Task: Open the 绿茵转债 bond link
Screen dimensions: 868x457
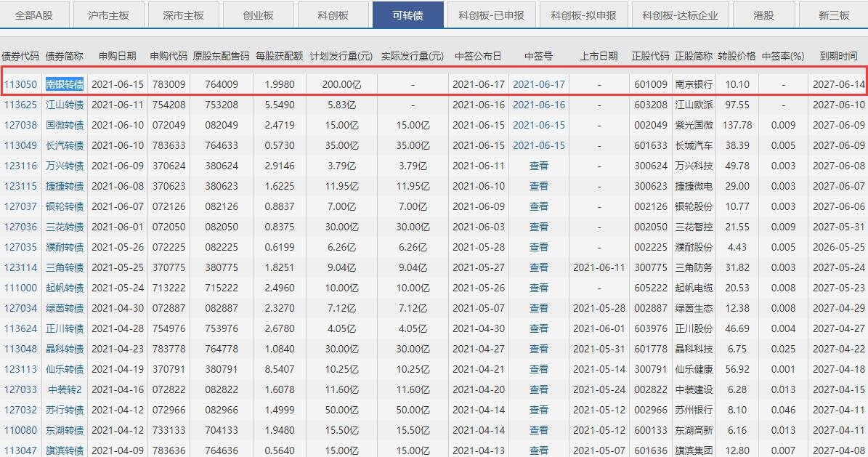Action: point(65,308)
